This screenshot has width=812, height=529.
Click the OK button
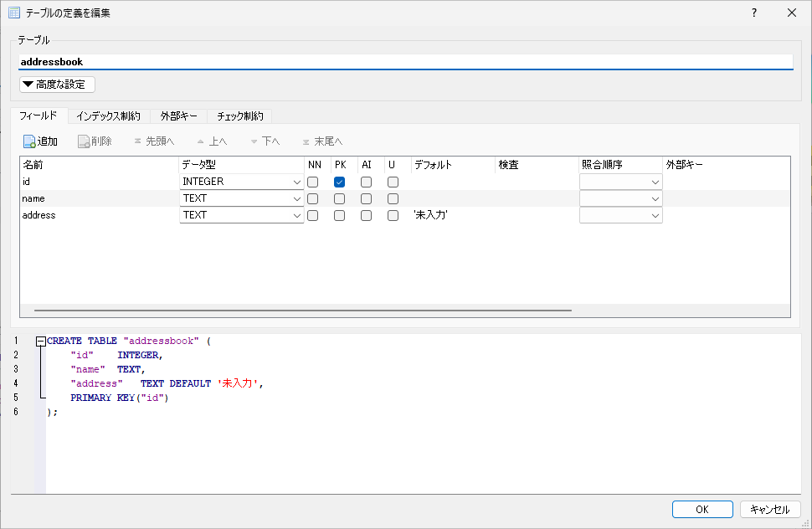pyautogui.click(x=702, y=509)
